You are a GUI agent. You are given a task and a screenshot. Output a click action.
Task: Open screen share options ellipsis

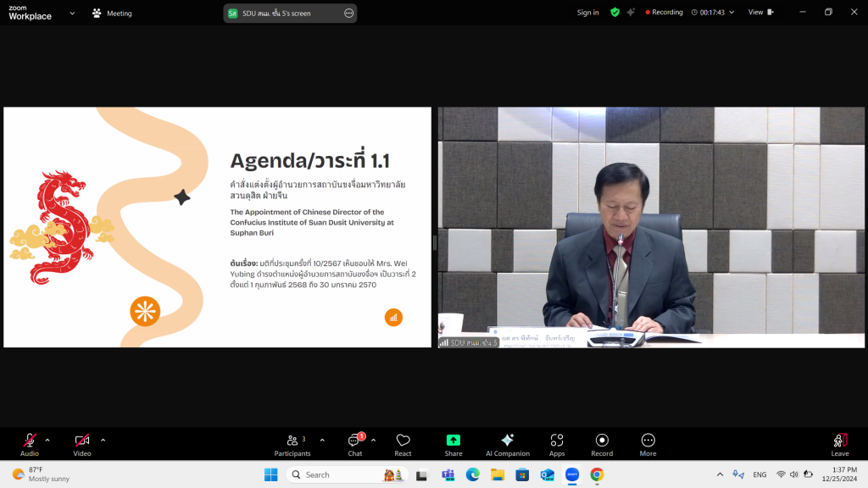[348, 14]
